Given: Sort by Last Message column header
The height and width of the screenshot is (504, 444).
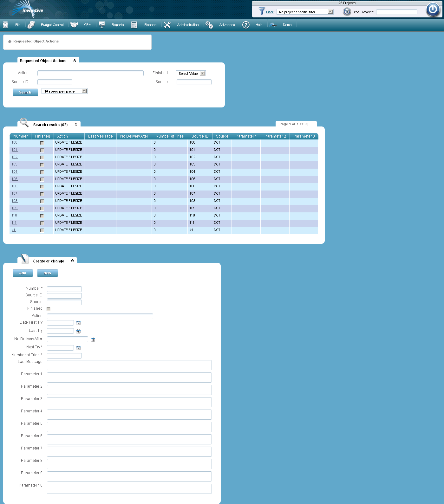Looking at the screenshot, I should tap(101, 136).
